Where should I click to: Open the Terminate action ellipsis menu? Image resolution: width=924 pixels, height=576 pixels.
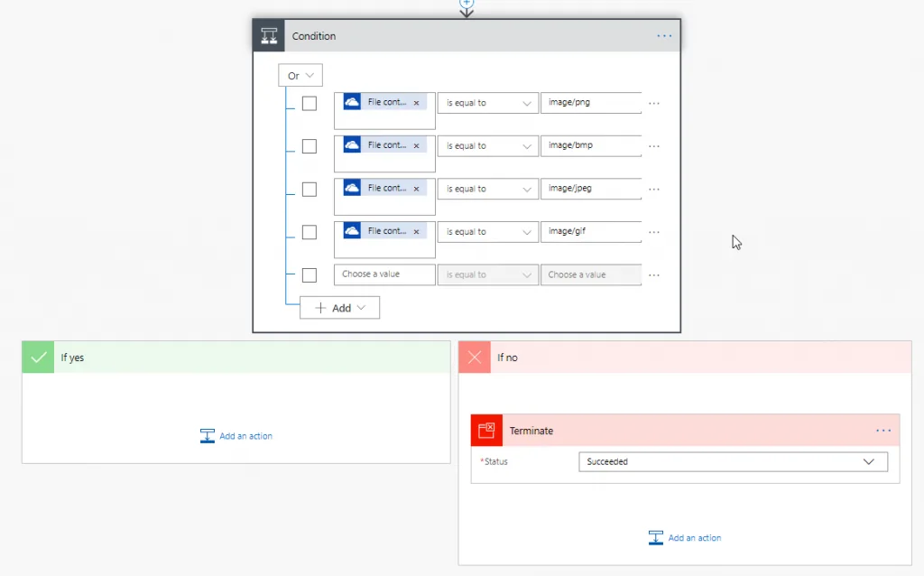pyautogui.click(x=882, y=431)
